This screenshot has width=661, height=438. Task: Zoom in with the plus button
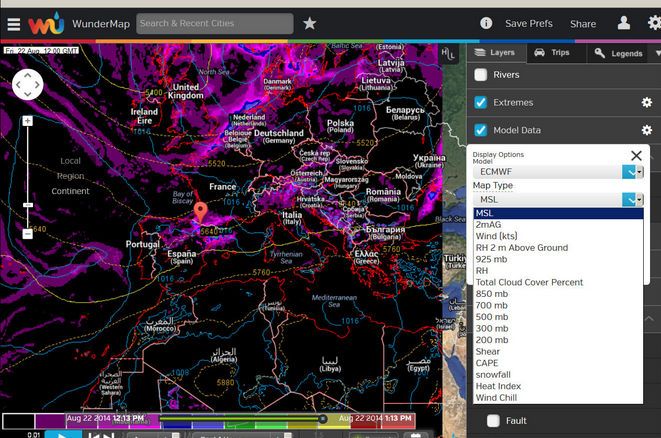click(x=27, y=121)
